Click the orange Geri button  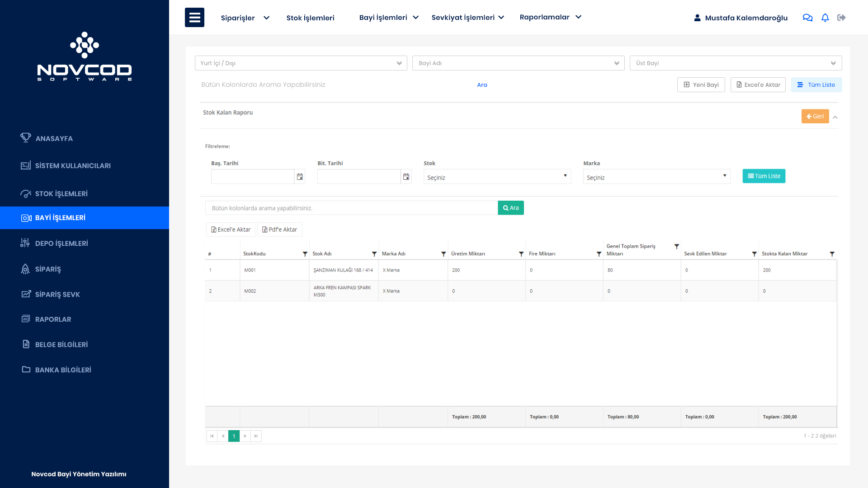coord(815,117)
